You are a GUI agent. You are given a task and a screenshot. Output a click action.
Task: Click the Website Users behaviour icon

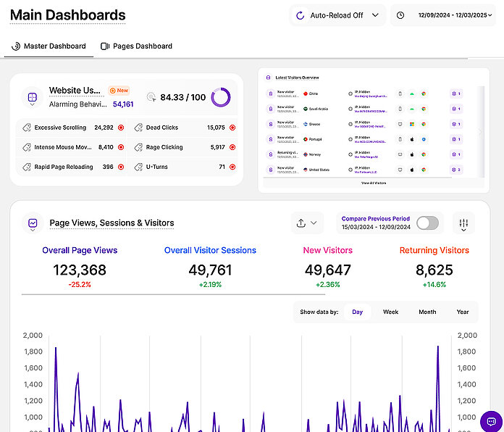[33, 97]
